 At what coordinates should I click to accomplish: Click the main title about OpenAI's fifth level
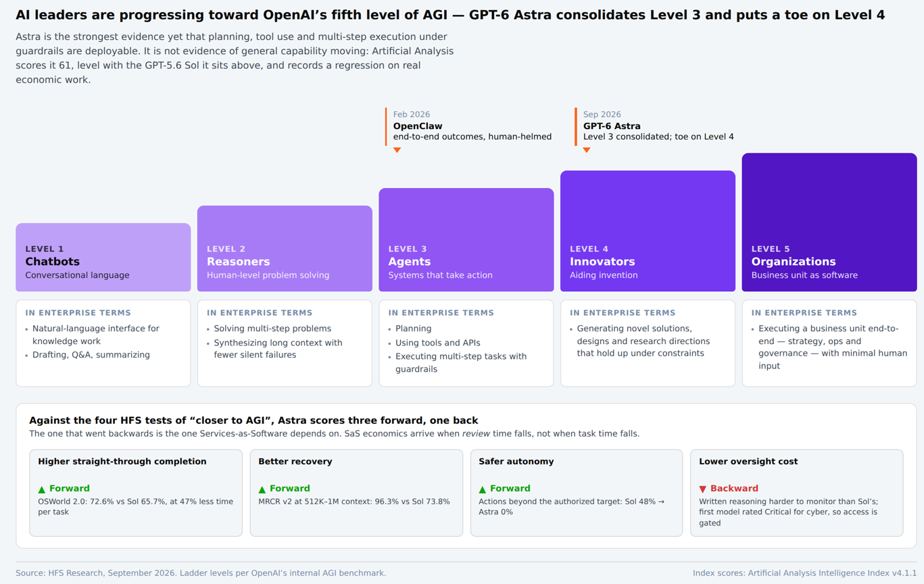point(450,15)
